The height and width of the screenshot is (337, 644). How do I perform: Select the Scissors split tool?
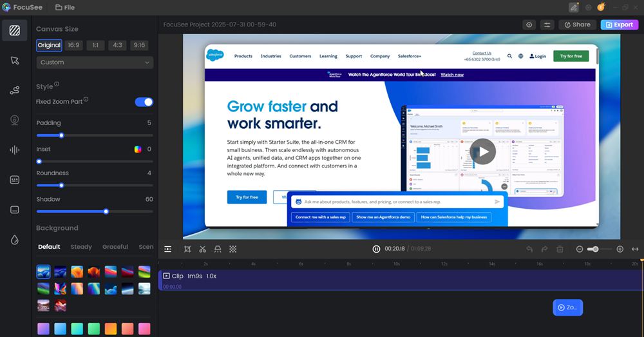point(202,249)
